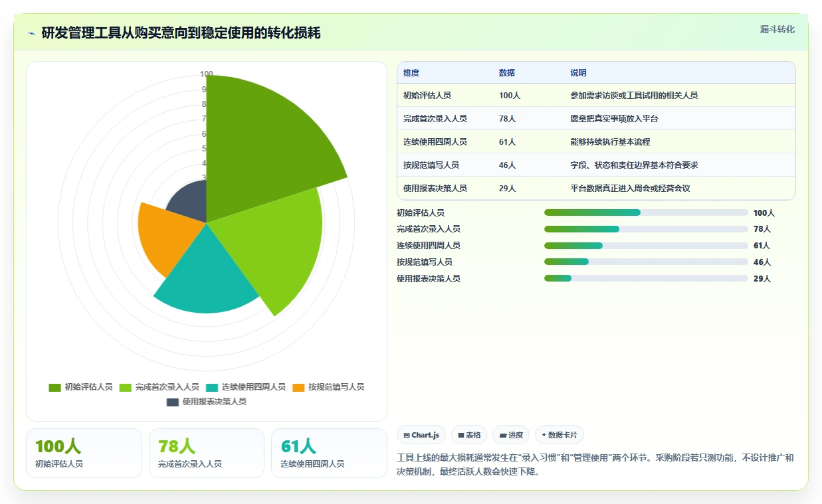This screenshot has width=822, height=504.
Task: Click the 100人 table value
Action: [510, 96]
